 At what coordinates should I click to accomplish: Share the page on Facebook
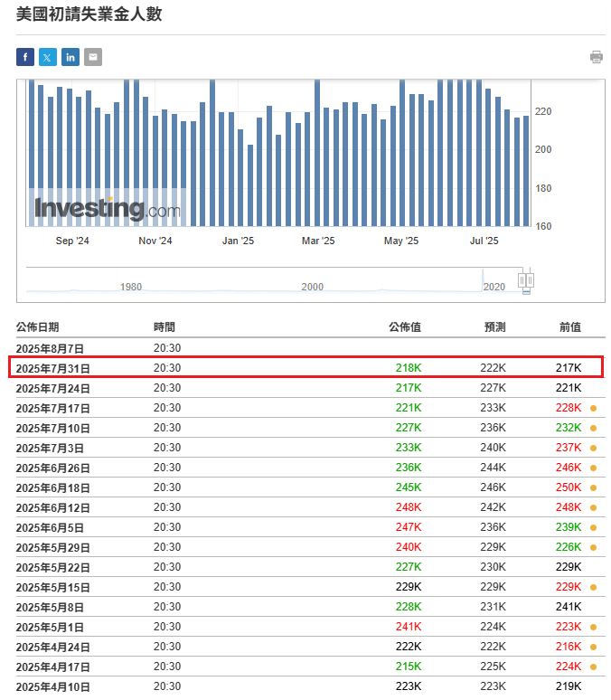[x=25, y=57]
